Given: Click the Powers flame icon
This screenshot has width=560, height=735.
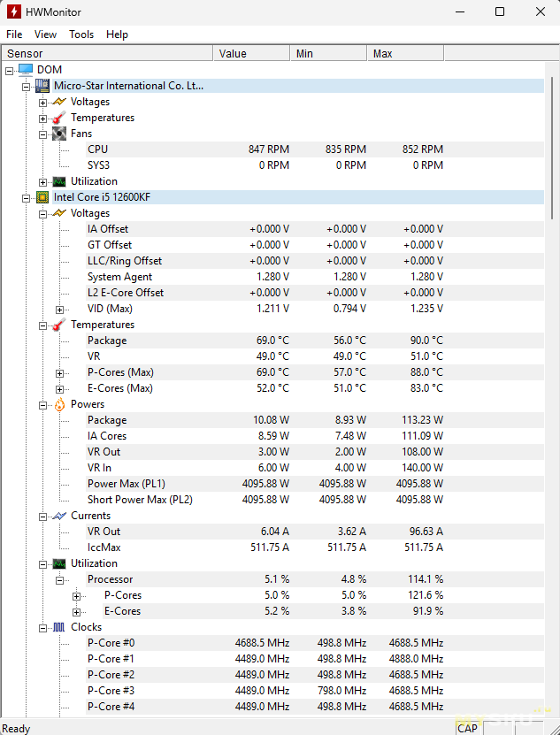Looking at the screenshot, I should click(59, 404).
